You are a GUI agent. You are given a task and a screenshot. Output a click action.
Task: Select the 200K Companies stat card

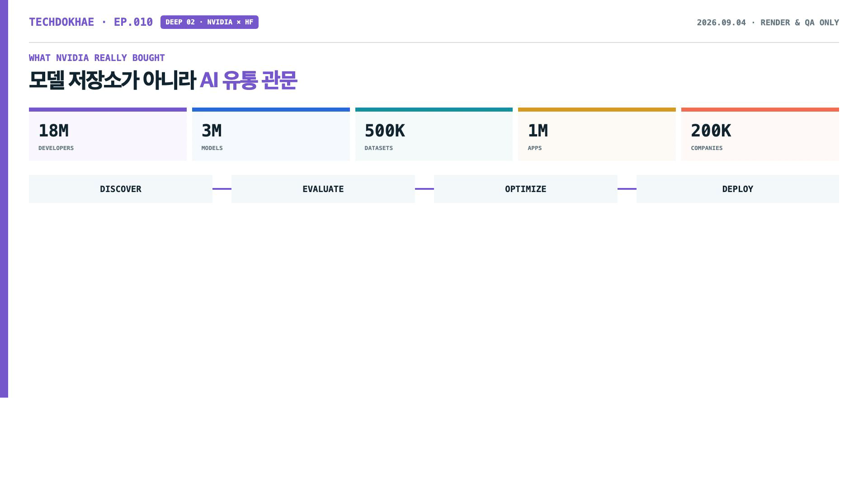[760, 134]
